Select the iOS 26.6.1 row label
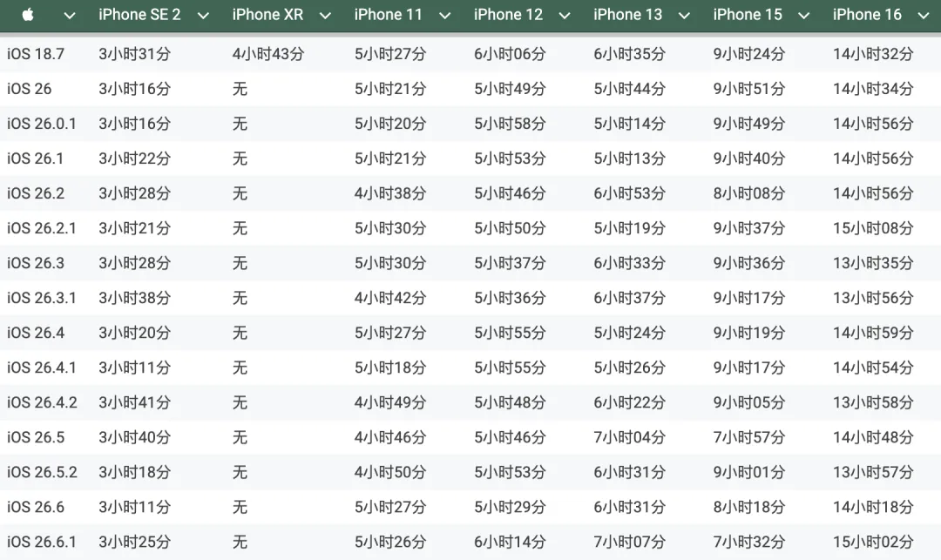Viewport: 941px width, 560px height. [x=42, y=542]
